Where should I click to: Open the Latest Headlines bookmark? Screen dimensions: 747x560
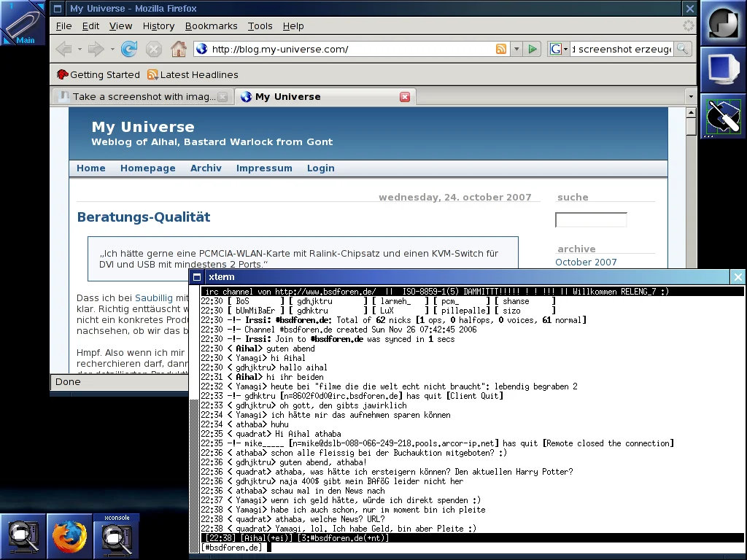point(193,75)
